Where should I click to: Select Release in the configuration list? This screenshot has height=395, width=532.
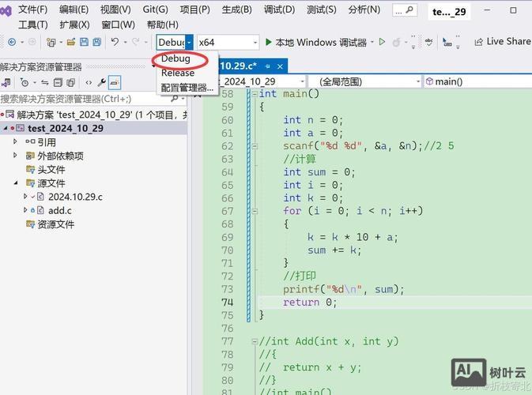[178, 73]
